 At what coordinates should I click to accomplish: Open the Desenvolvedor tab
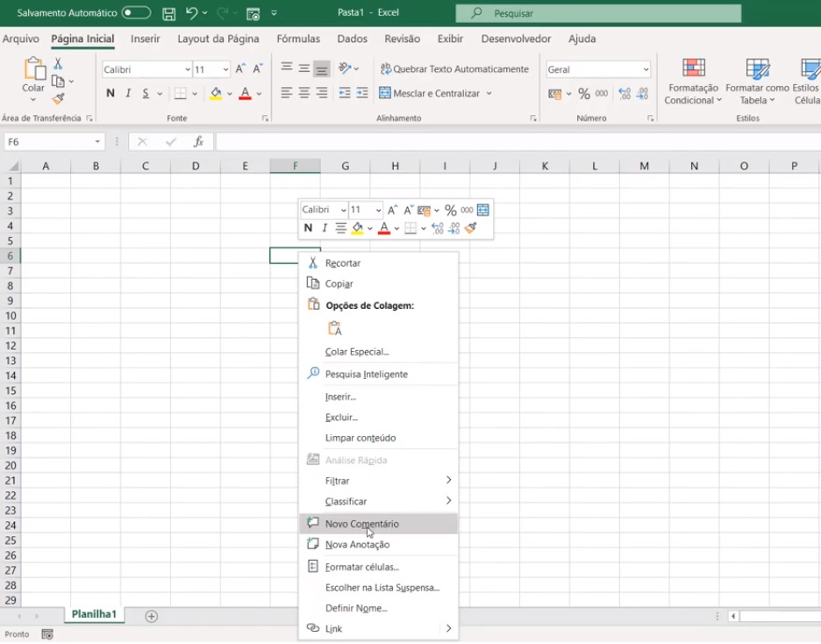(516, 39)
